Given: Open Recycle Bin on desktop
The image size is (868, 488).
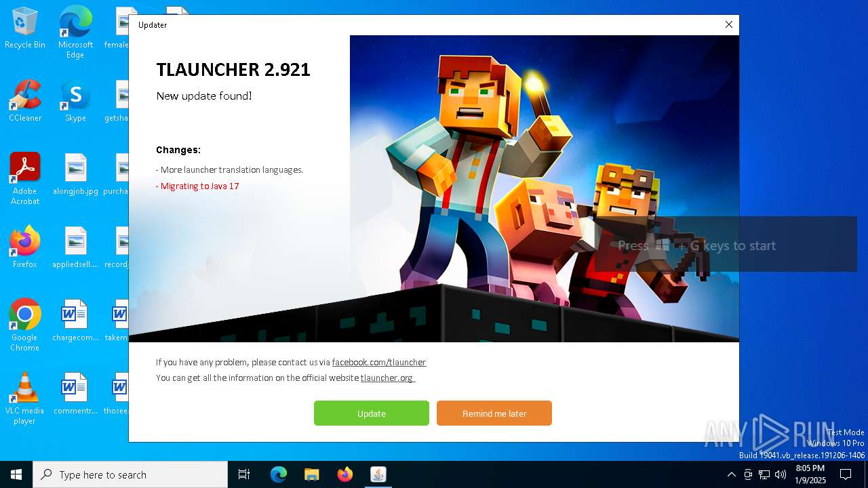Looking at the screenshot, I should (25, 28).
